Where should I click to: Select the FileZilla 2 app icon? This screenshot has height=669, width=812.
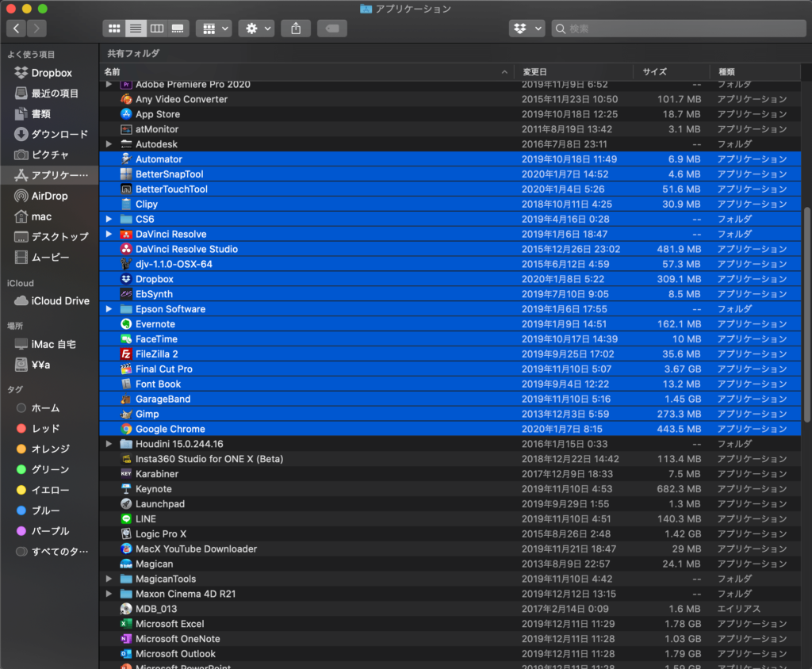(x=126, y=354)
